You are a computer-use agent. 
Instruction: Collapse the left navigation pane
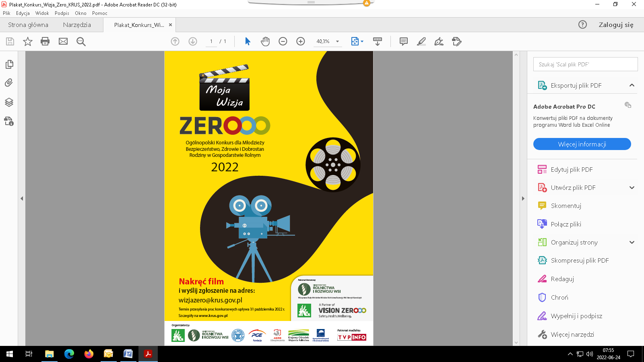[x=22, y=198]
